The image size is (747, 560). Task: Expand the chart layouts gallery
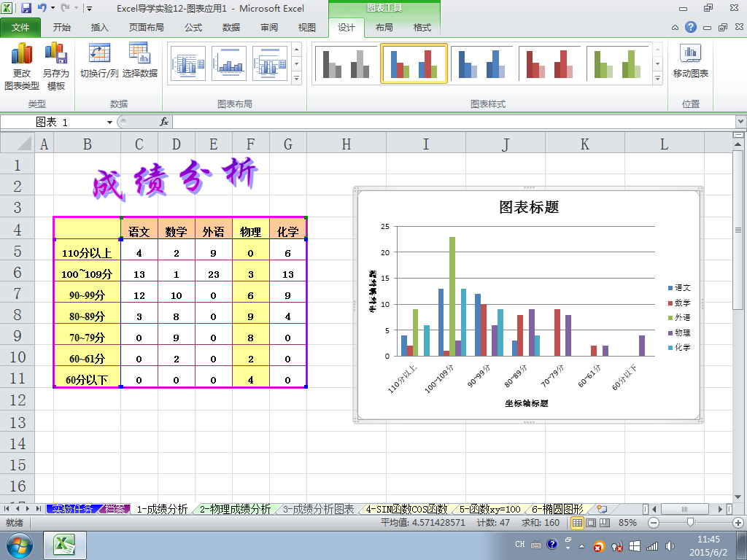pyautogui.click(x=297, y=78)
